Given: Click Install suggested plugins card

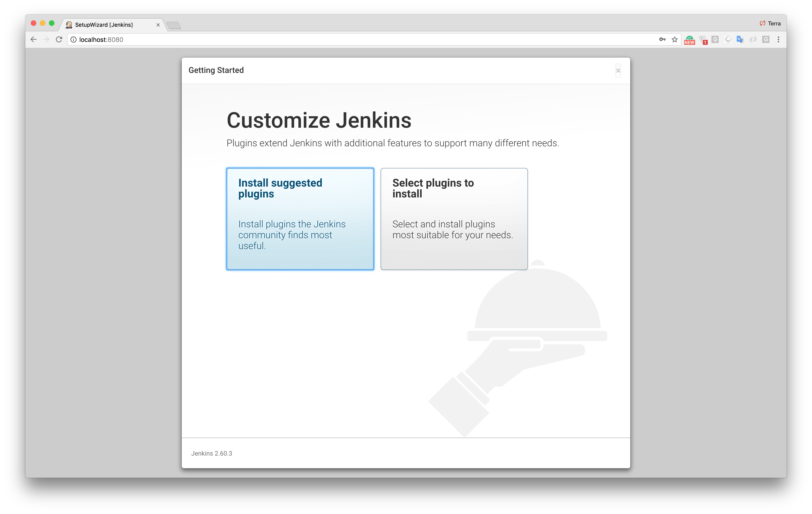Looking at the screenshot, I should pos(300,219).
